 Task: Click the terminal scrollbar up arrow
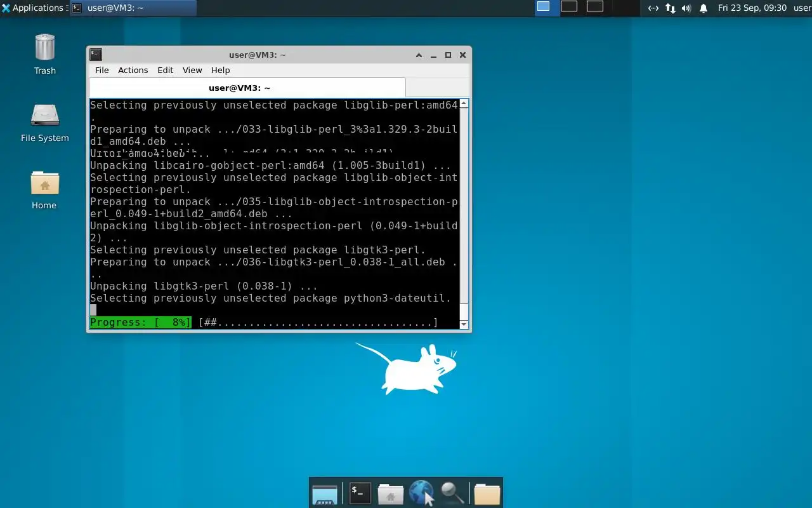[x=464, y=104]
